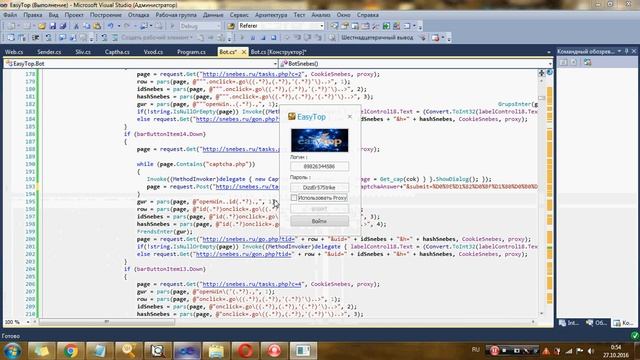Screen dimensions: 640x360
Task: Click the Cut scissors icon
Action: point(76,26)
